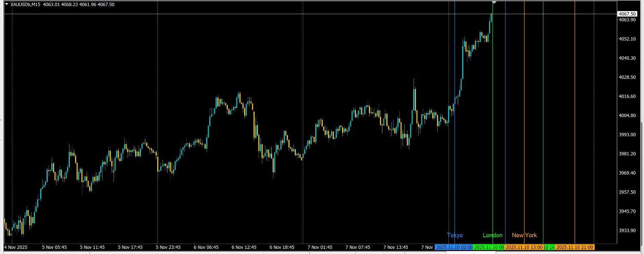This screenshot has height=254, width=644.
Task: Click the 3969.40 price scale label
Action: (627, 173)
